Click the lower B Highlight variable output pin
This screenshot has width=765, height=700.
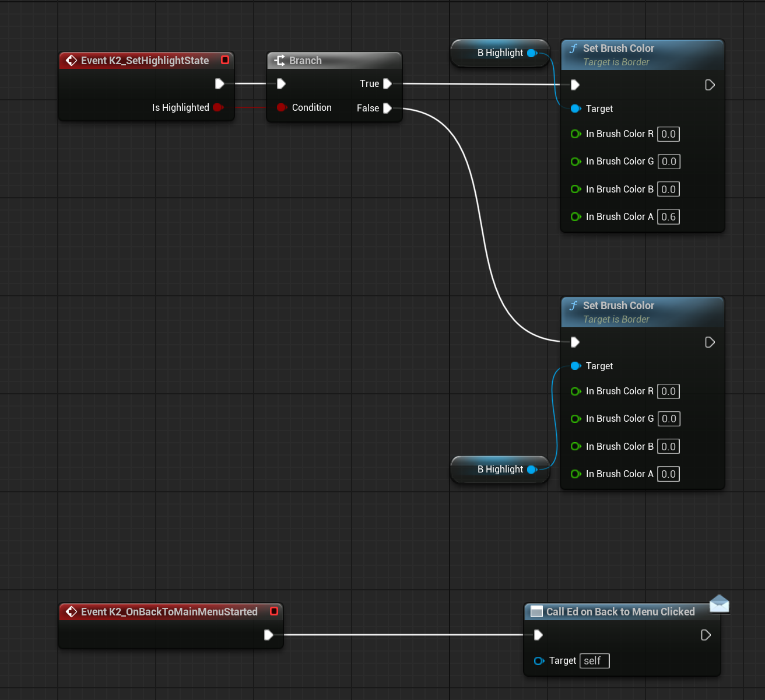(532, 470)
